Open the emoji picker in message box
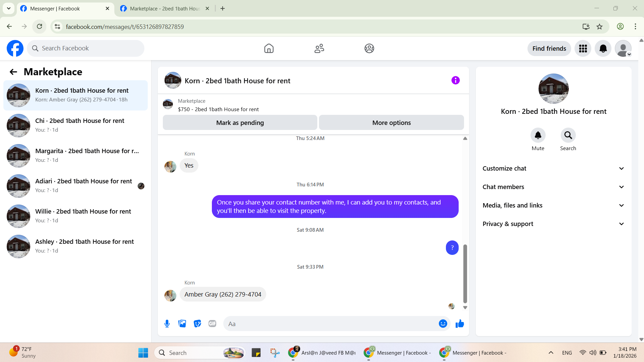Screen dimensions: 644x362 click(x=443, y=324)
